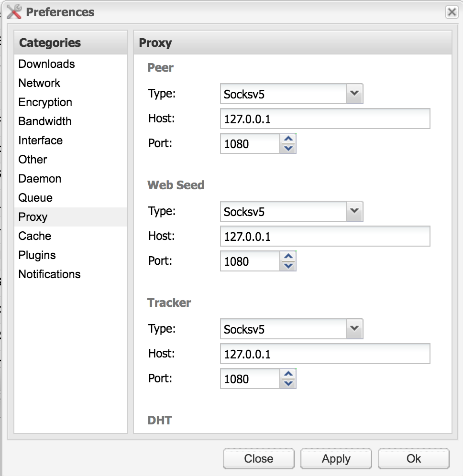Open the Encryption preferences
463x476 pixels.
[45, 102]
